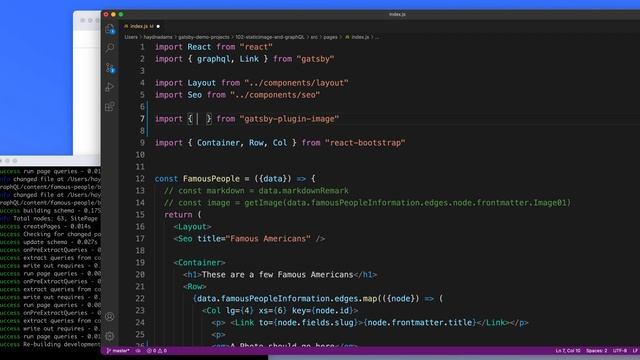Screen dimensions: 640x360
Task: Open the Accounts menu icon
Action: tap(110, 316)
